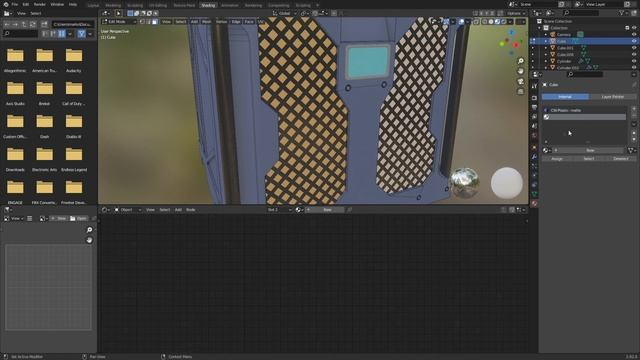Click the Assign button
The height and width of the screenshot is (360, 640).
557,159
